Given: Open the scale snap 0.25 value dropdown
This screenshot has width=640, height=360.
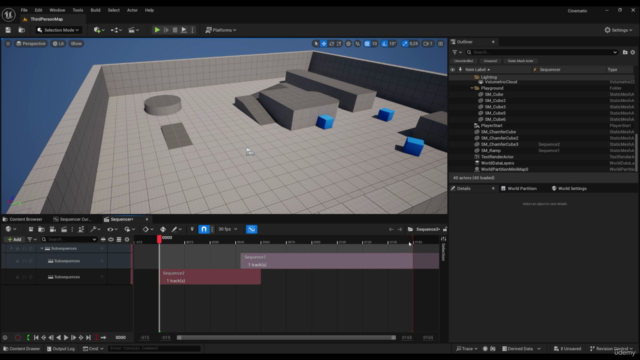Looking at the screenshot, I should [413, 44].
